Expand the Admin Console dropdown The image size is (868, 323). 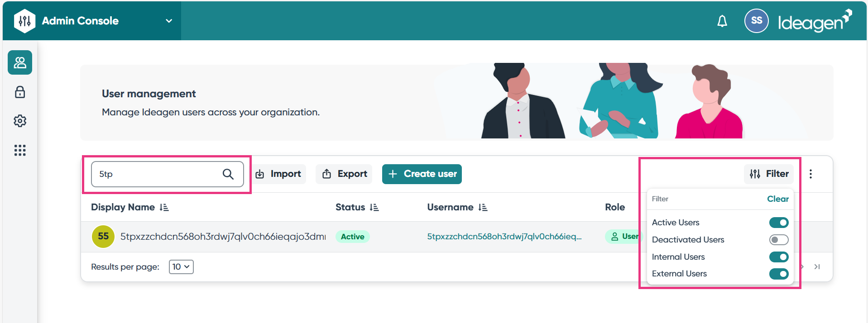click(169, 21)
